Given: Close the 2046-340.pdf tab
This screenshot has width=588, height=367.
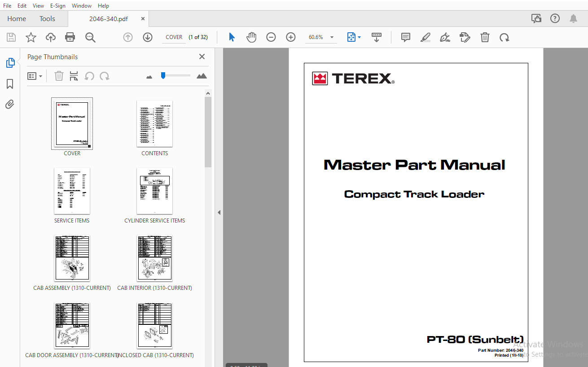Looking at the screenshot, I should pos(143,19).
